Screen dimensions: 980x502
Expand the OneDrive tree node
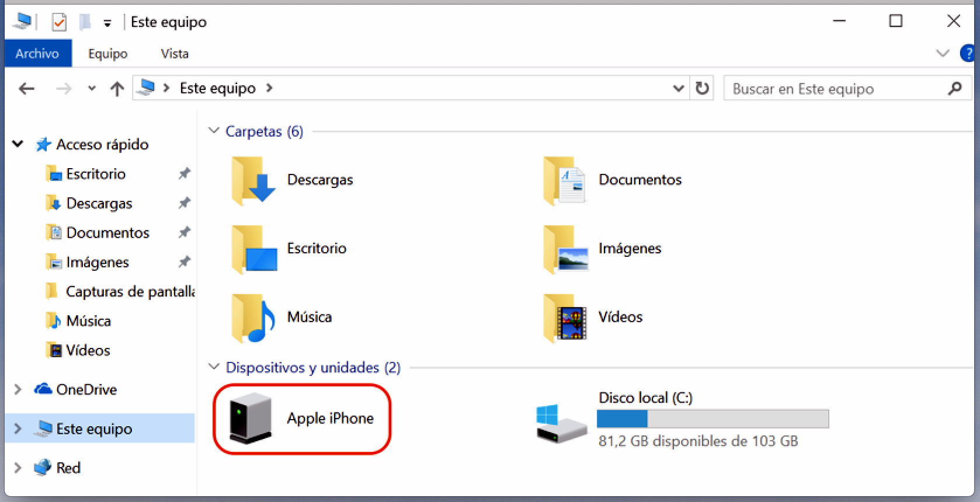tap(18, 389)
